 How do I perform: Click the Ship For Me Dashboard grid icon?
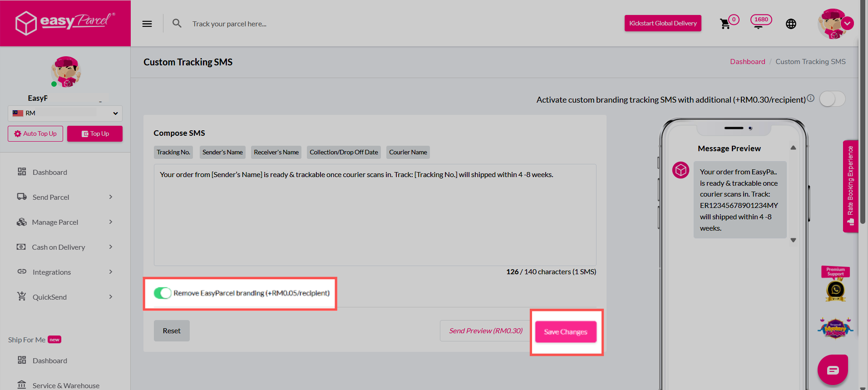click(22, 360)
